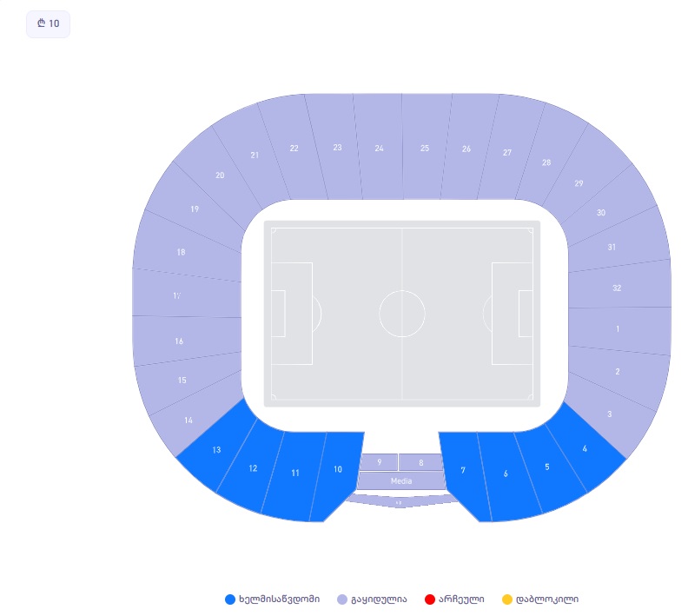The image size is (688, 616).
Task: Click sector 17 on the left stand
Action: [x=187, y=293]
